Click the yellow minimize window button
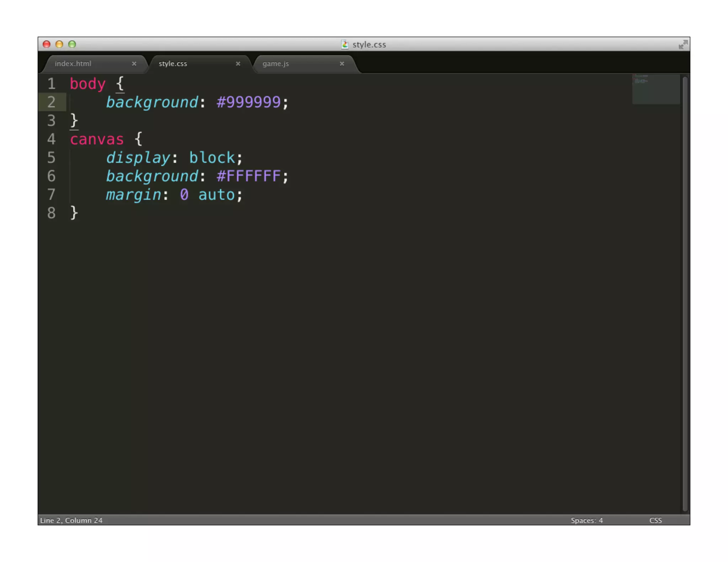Viewport: 728px width, 562px height. [x=59, y=44]
